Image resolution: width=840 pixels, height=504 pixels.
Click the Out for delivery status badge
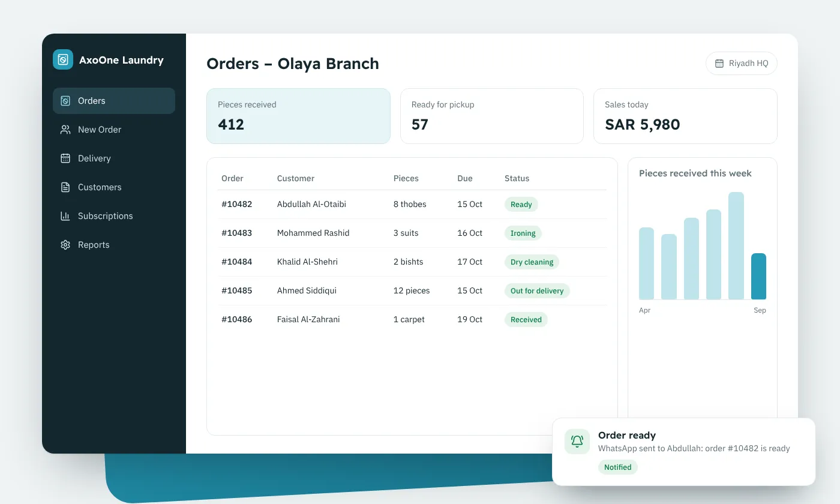[x=537, y=291]
